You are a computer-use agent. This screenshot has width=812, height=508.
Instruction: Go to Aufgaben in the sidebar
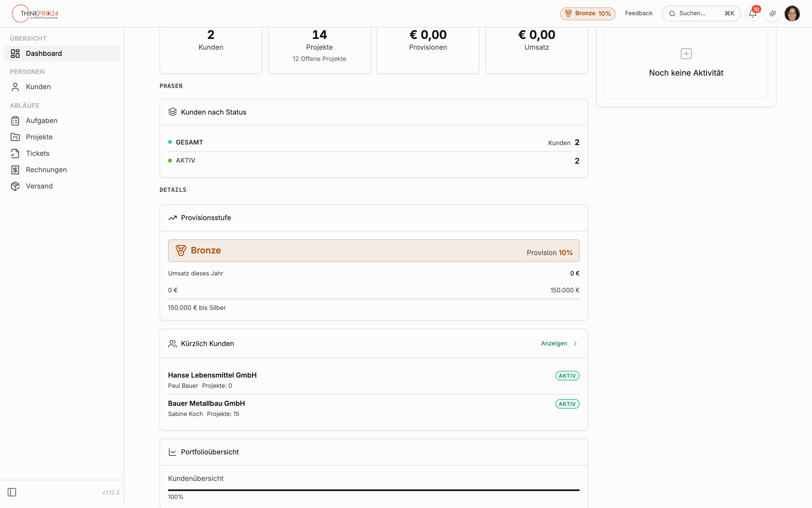[62, 121]
